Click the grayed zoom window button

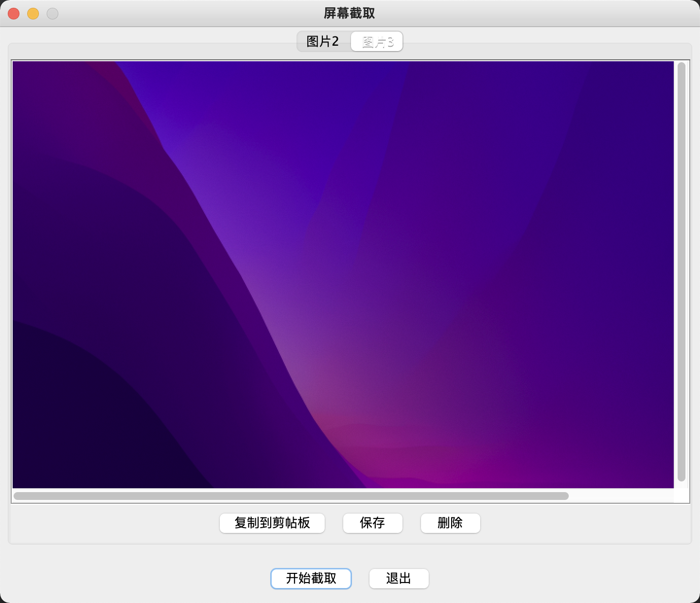(52, 14)
